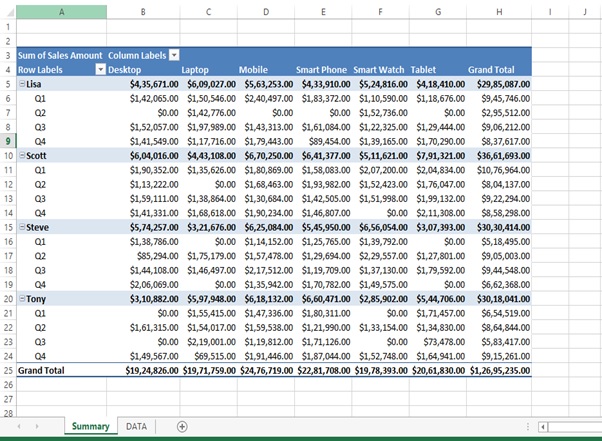Collapse the Steve row group
602x441 pixels.
[22, 228]
